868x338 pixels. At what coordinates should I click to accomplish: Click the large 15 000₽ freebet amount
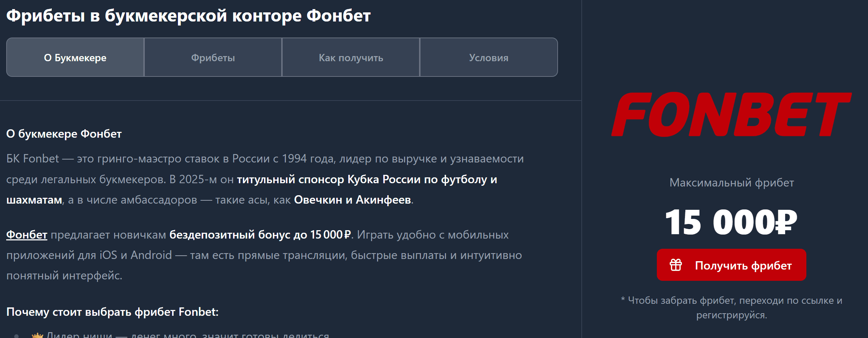point(731,222)
